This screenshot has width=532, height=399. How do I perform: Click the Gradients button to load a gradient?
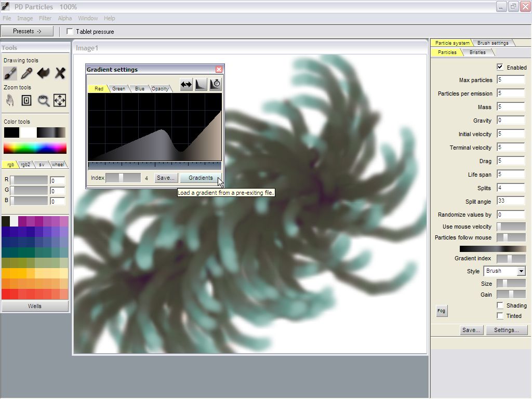click(201, 178)
